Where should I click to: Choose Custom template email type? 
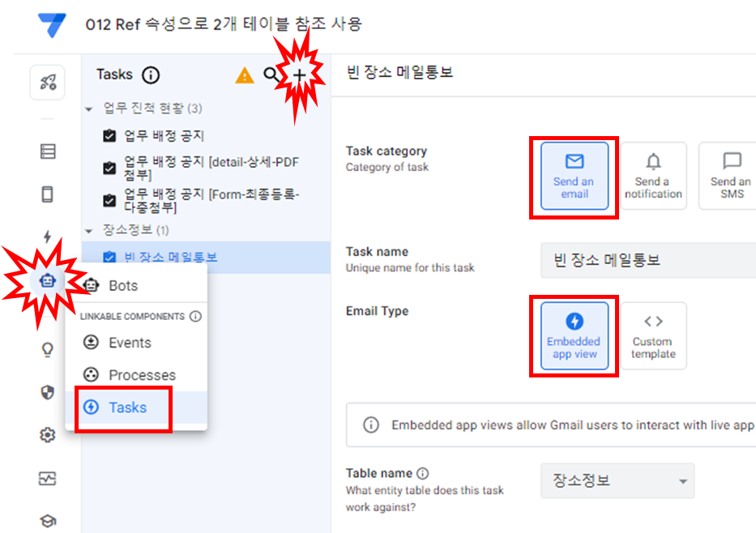tap(653, 336)
